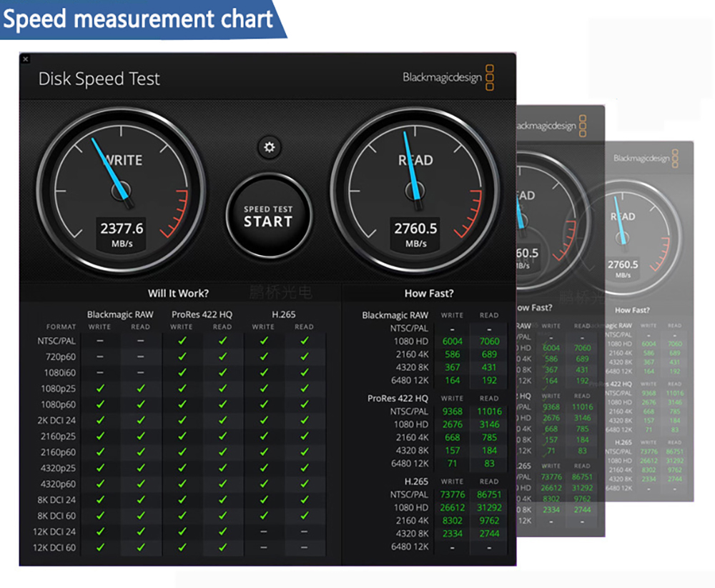Click the "Will It Work?" panel header

[178, 293]
